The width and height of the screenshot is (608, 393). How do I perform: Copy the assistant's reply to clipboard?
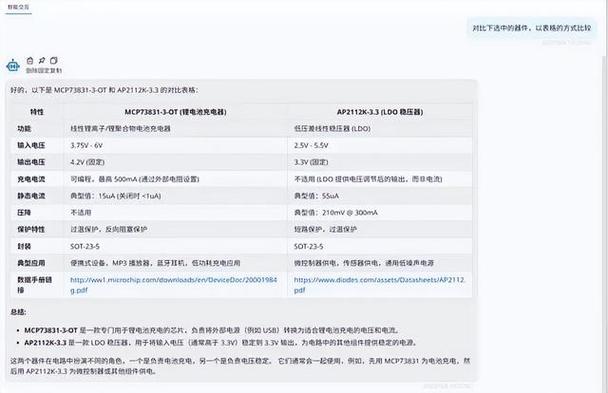(x=54, y=60)
